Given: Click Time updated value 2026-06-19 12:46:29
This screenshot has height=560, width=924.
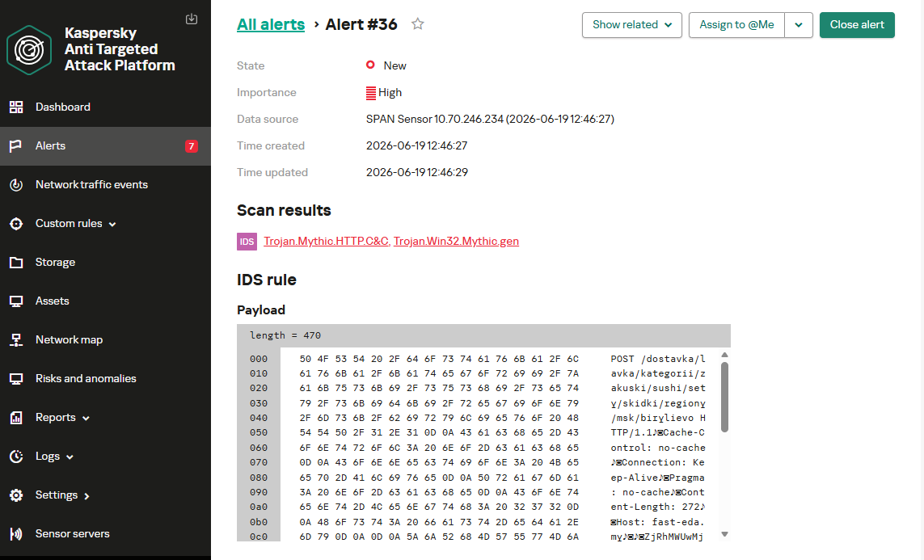Looking at the screenshot, I should point(416,173).
